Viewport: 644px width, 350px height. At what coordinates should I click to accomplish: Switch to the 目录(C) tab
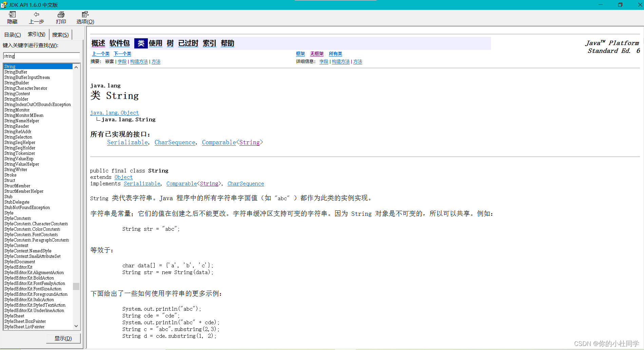12,34
